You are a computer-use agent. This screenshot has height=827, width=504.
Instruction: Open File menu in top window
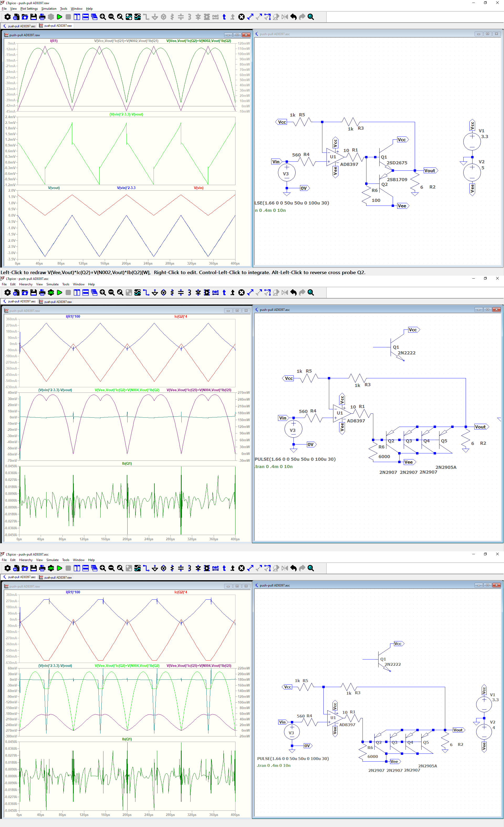click(4, 9)
